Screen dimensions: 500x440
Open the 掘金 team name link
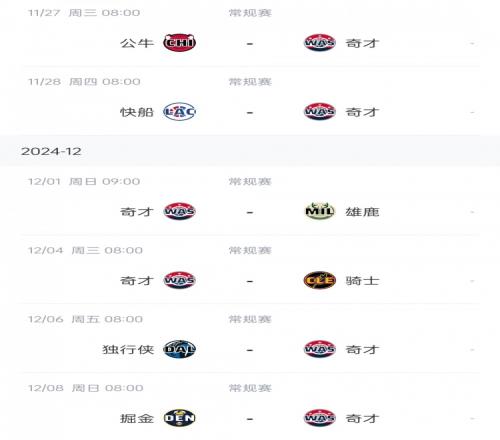(x=137, y=418)
